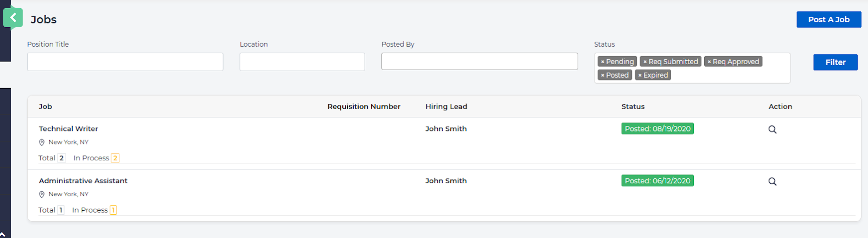868x238 pixels.
Task: Click the Post A Job button
Action: 828,20
